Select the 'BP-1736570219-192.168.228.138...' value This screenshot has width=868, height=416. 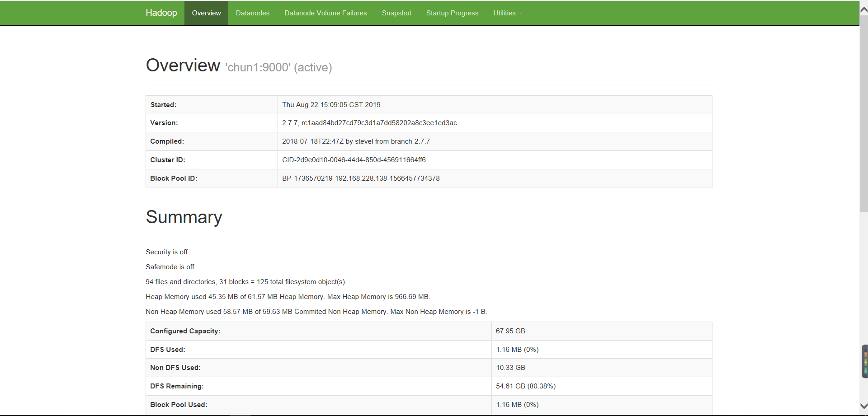coord(361,178)
